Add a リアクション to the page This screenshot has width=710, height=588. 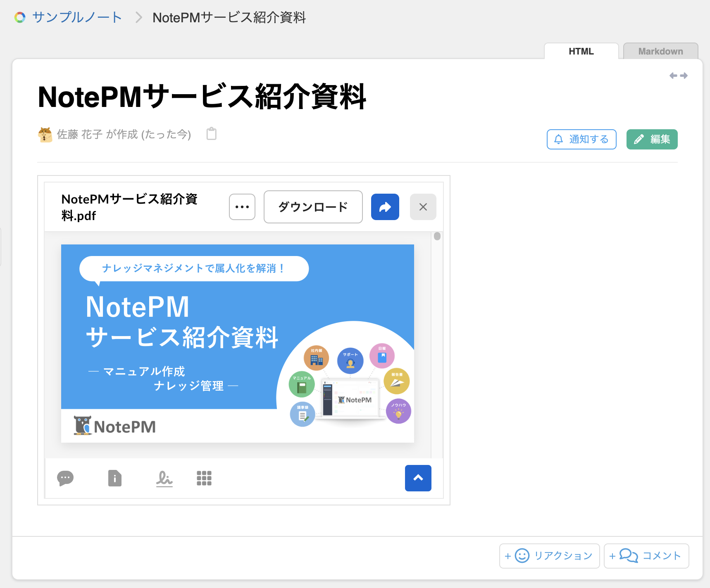click(x=549, y=556)
